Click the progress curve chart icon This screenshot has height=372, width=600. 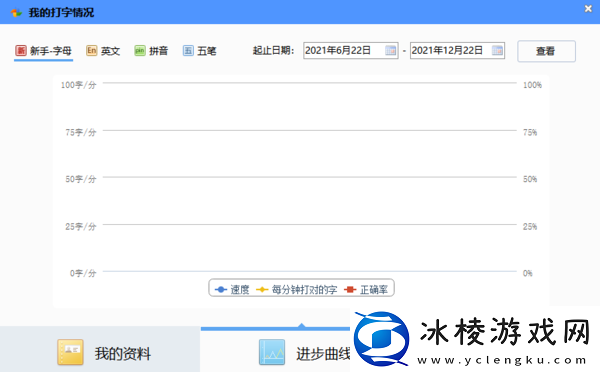pos(272,352)
